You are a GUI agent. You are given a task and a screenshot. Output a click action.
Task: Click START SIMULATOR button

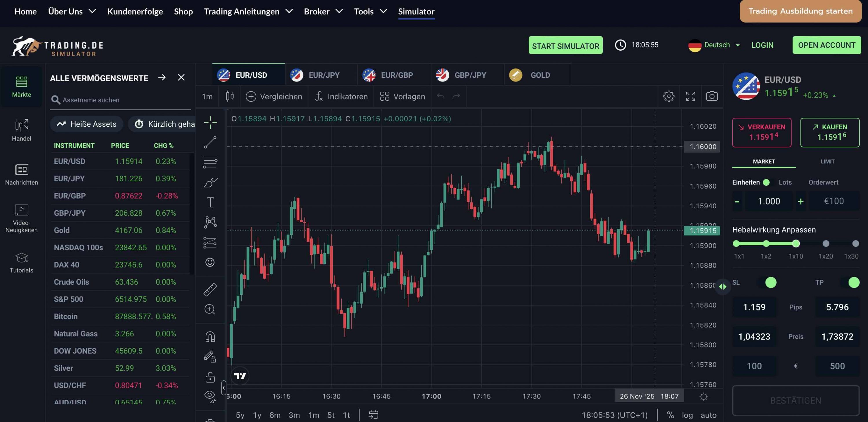[x=565, y=45]
